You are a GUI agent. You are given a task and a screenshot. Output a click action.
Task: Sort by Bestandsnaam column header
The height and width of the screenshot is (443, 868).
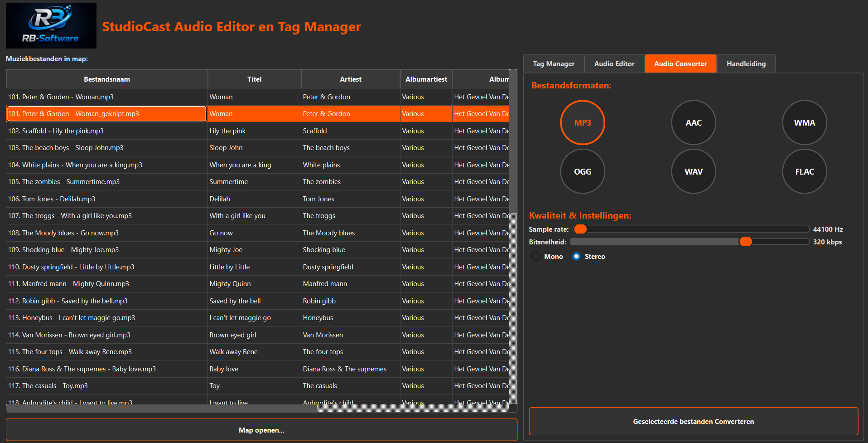coord(107,79)
